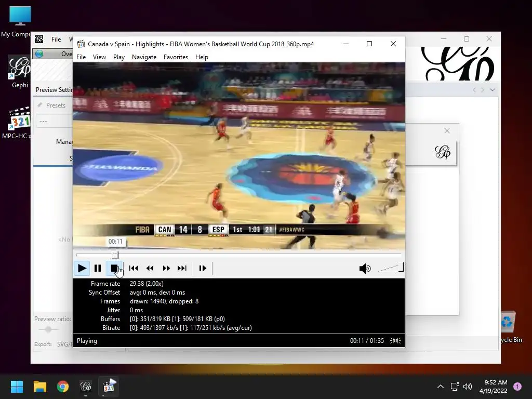532x399 pixels.
Task: Click the audio indicator icon in status bar
Action: point(395,341)
